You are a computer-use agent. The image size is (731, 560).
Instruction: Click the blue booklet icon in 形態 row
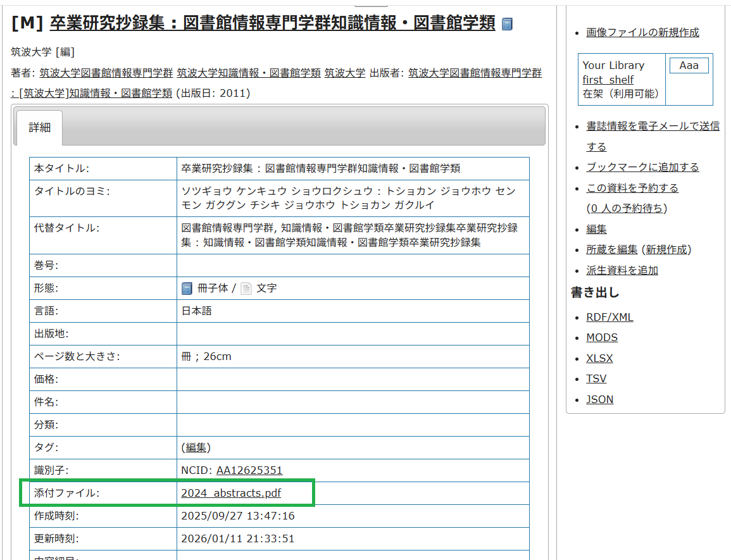click(x=187, y=289)
